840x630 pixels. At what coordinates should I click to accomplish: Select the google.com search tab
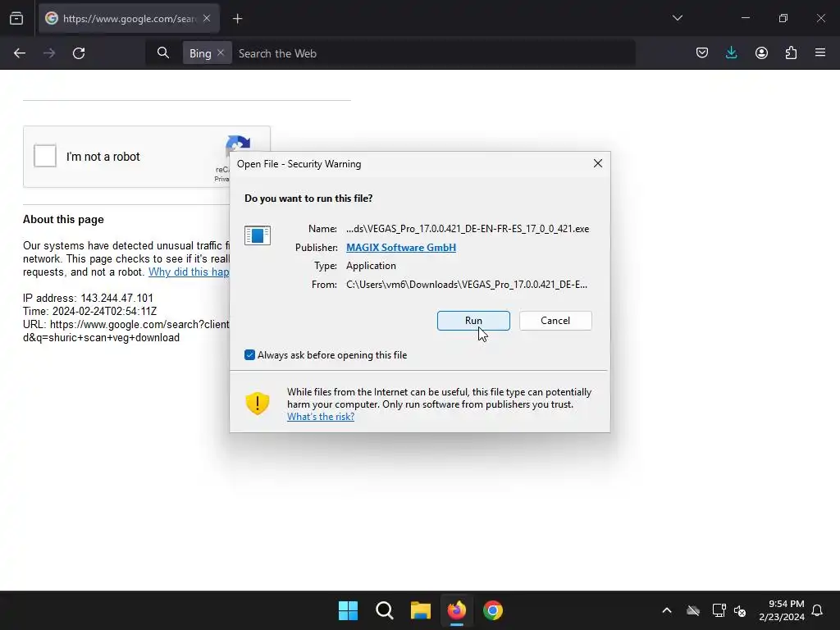(x=129, y=19)
